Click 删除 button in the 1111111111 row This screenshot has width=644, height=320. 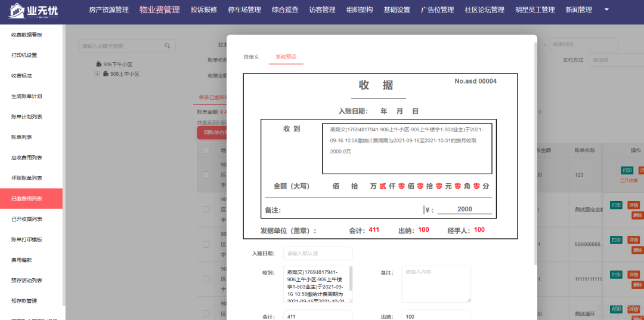coord(637,284)
